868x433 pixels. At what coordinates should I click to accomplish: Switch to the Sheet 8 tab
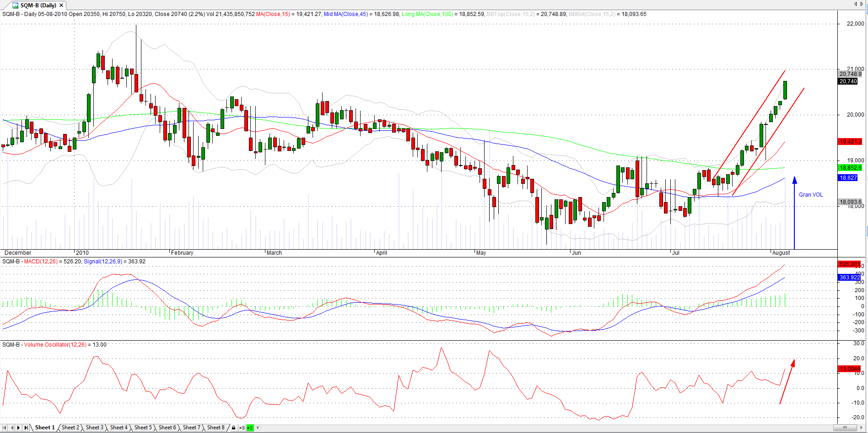point(216,428)
